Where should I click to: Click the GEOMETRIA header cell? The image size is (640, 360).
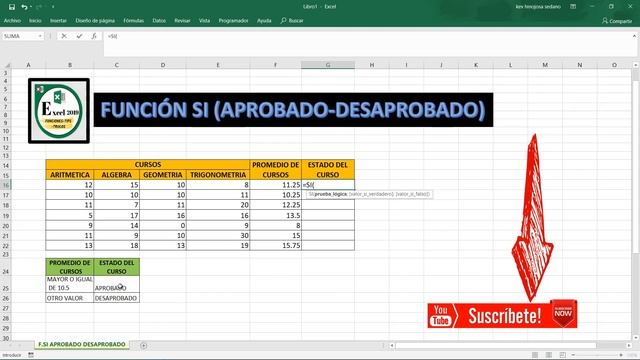click(x=163, y=175)
